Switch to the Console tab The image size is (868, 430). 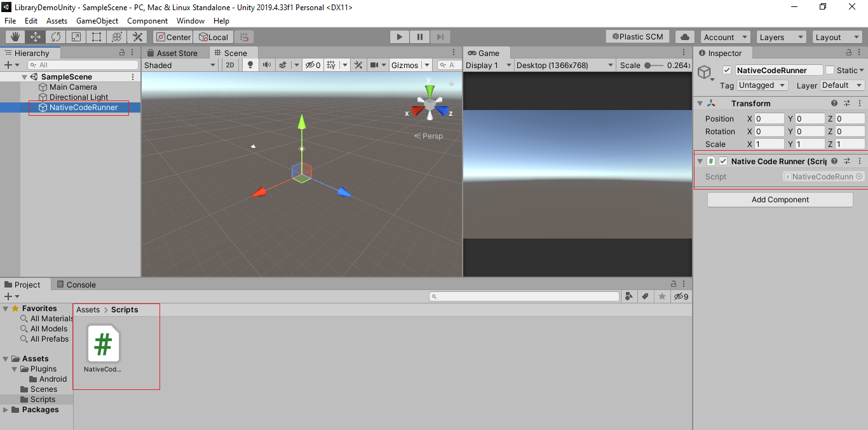[76, 284]
